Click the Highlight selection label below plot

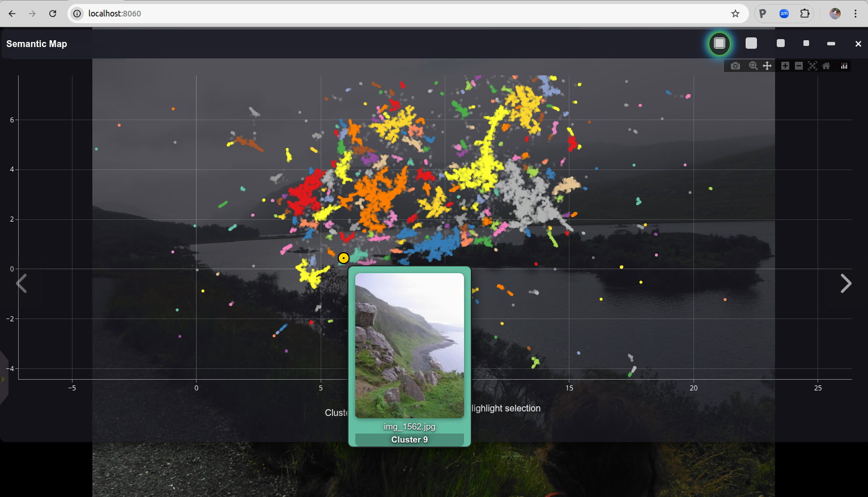pyautogui.click(x=506, y=408)
